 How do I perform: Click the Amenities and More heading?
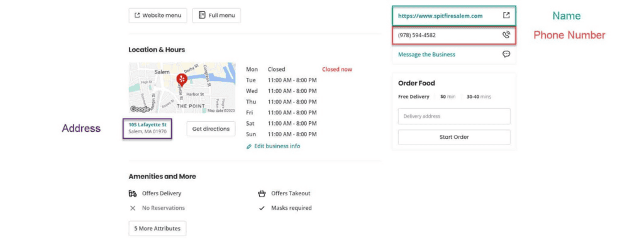click(x=162, y=177)
